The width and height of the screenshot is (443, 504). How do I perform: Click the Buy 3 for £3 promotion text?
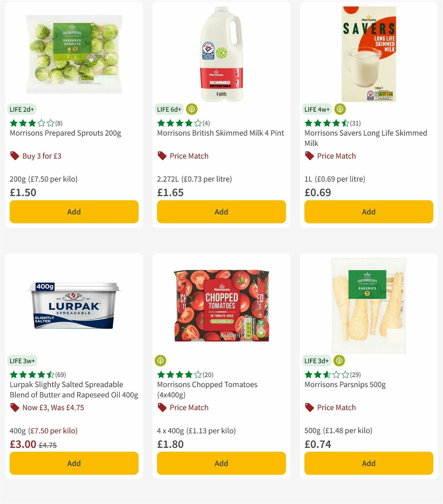[42, 156]
